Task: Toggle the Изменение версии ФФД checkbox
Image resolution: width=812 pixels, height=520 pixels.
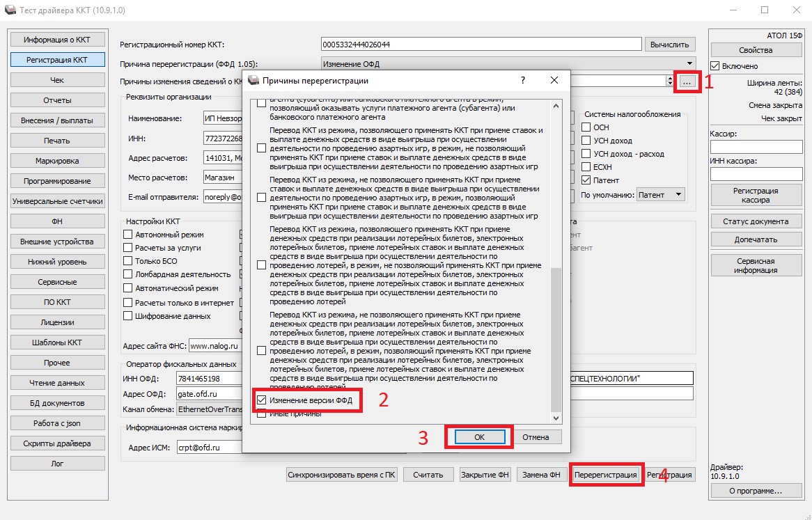Action: click(262, 400)
